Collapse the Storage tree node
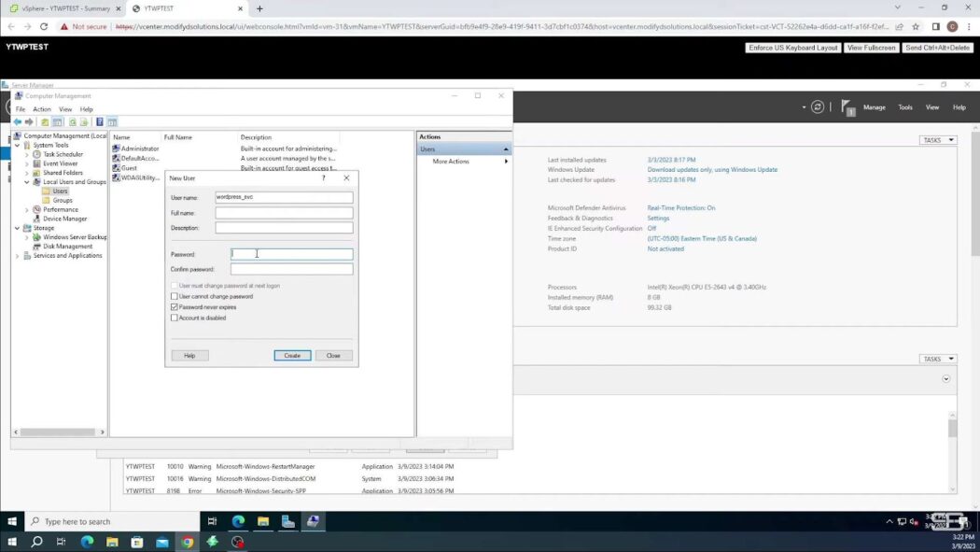Image resolution: width=980 pixels, height=552 pixels. [x=18, y=228]
